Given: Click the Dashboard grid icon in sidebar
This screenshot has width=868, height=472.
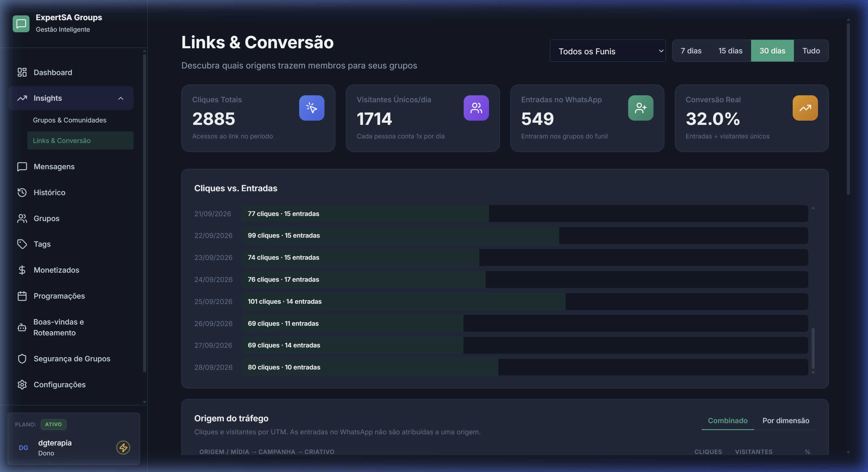Looking at the screenshot, I should (22, 72).
